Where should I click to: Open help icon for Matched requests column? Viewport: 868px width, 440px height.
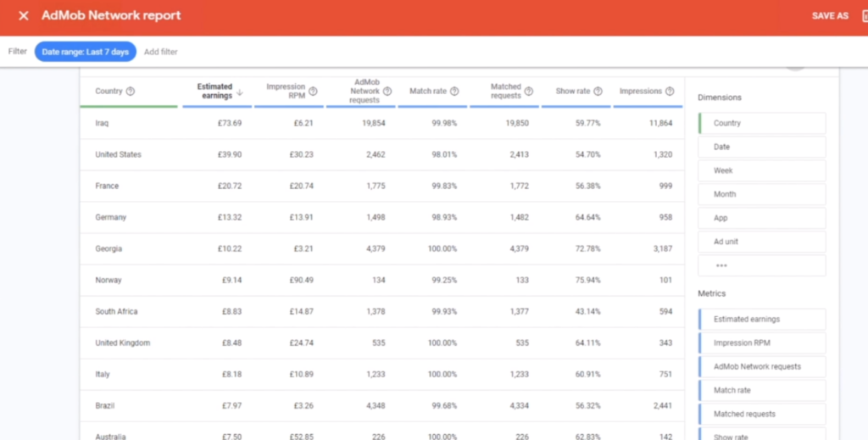[x=529, y=92]
